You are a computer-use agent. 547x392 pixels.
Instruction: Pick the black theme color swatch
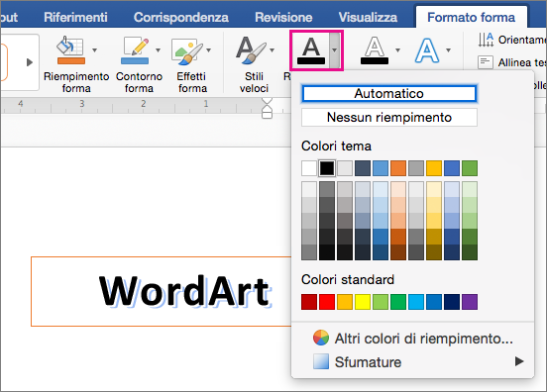[x=327, y=168]
